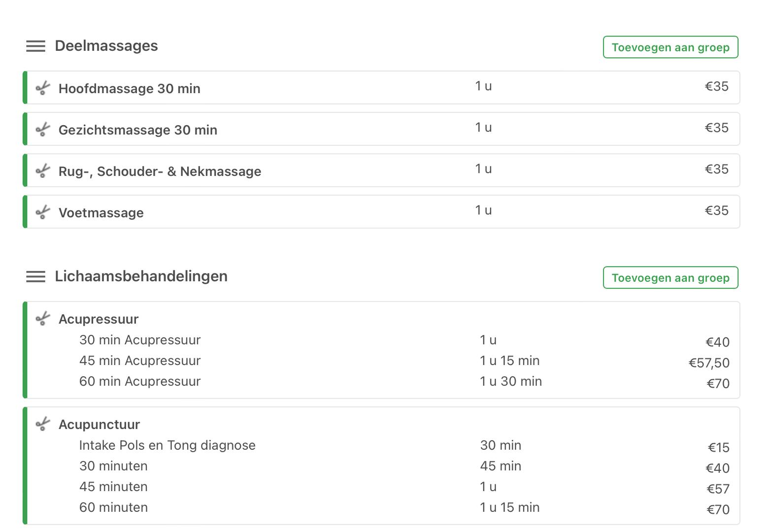Add a service to the Deelmassages group
Image resolution: width=763 pixels, height=532 pixels.
click(670, 47)
